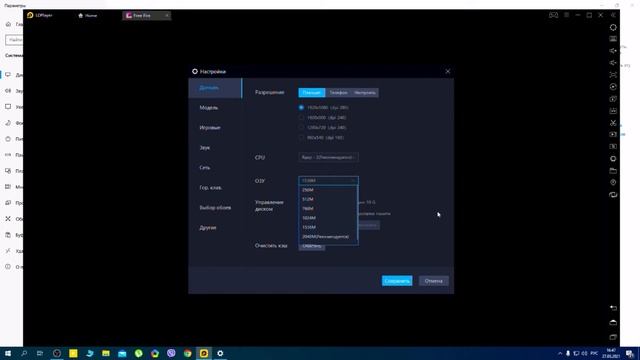Open the CPU cores dropdown
The height and width of the screenshot is (360, 640).
(329, 157)
